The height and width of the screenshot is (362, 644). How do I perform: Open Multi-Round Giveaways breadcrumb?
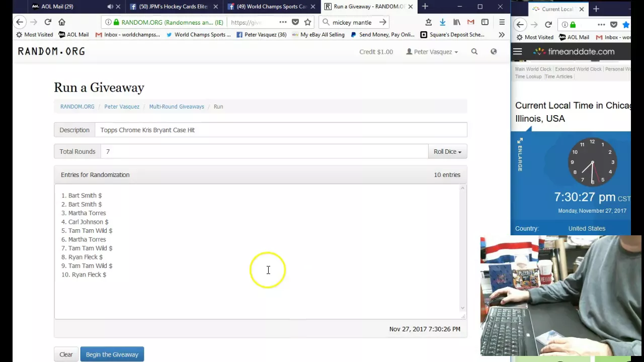pos(177,107)
